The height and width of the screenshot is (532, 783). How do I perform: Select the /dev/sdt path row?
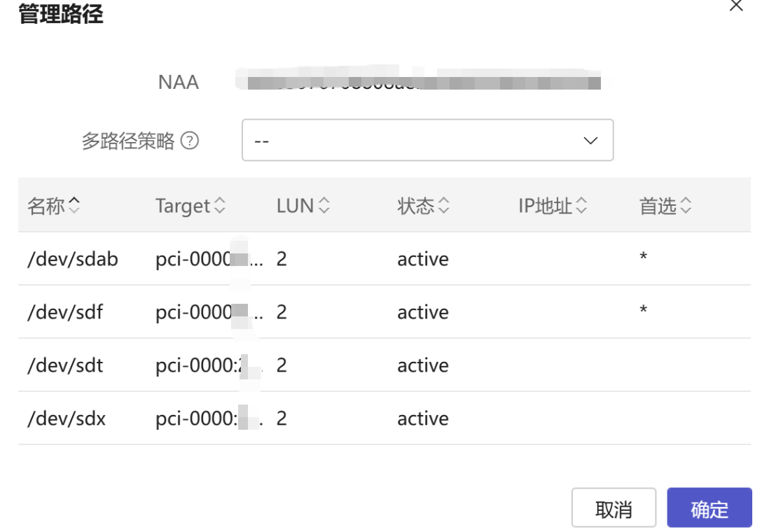pyautogui.click(x=65, y=365)
